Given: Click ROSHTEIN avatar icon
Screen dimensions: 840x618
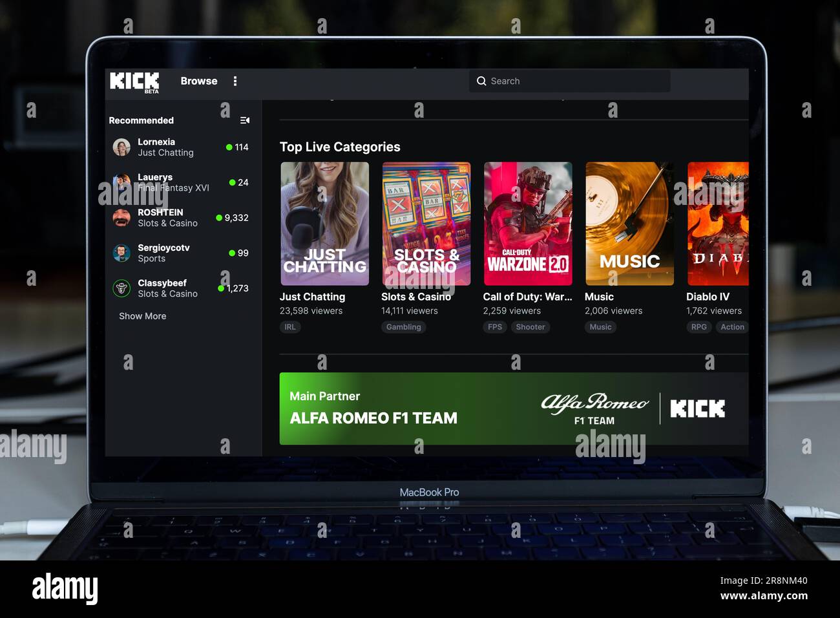Looking at the screenshot, I should 121,218.
